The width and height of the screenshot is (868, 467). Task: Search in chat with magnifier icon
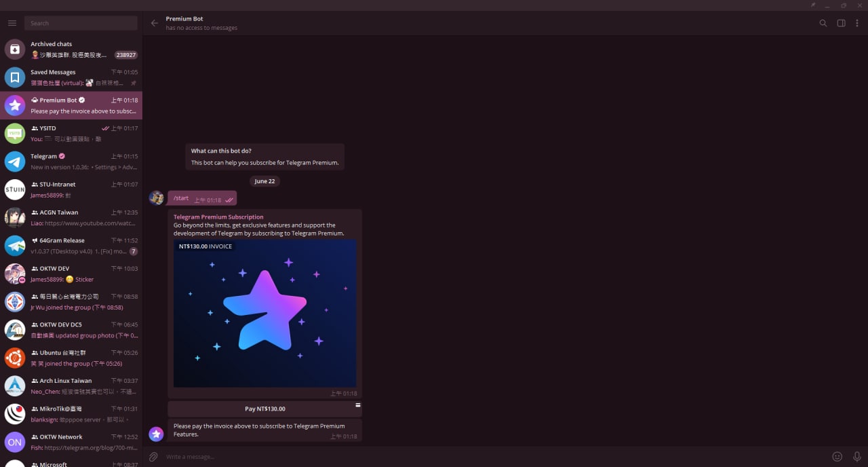[823, 23]
